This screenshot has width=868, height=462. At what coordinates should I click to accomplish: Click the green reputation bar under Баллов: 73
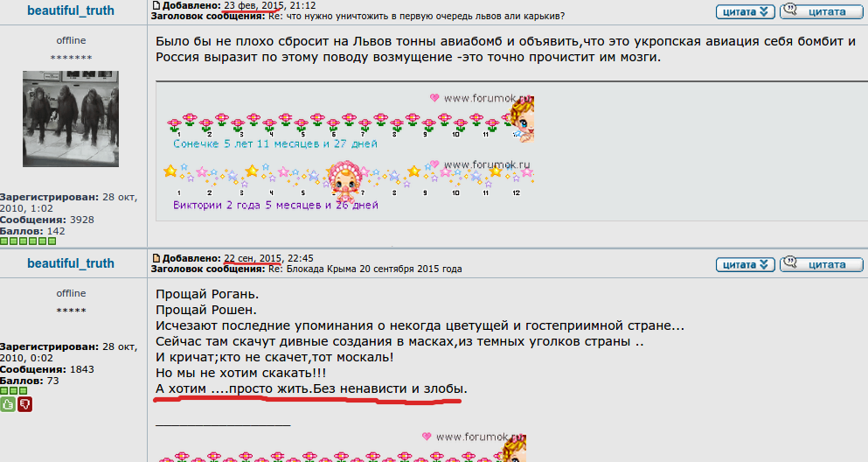(x=14, y=391)
